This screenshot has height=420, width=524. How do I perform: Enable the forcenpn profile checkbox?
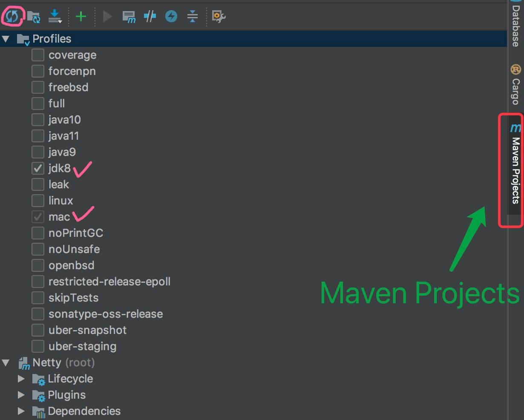coord(38,71)
